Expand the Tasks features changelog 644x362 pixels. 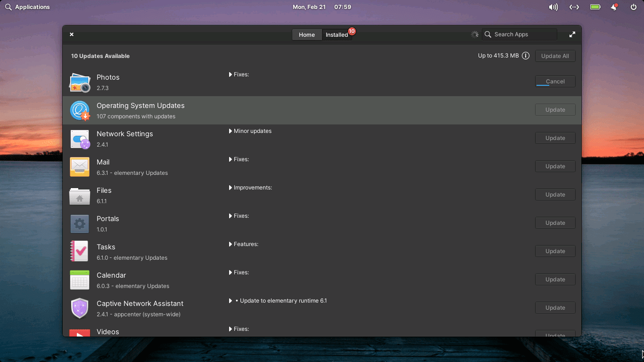point(231,244)
